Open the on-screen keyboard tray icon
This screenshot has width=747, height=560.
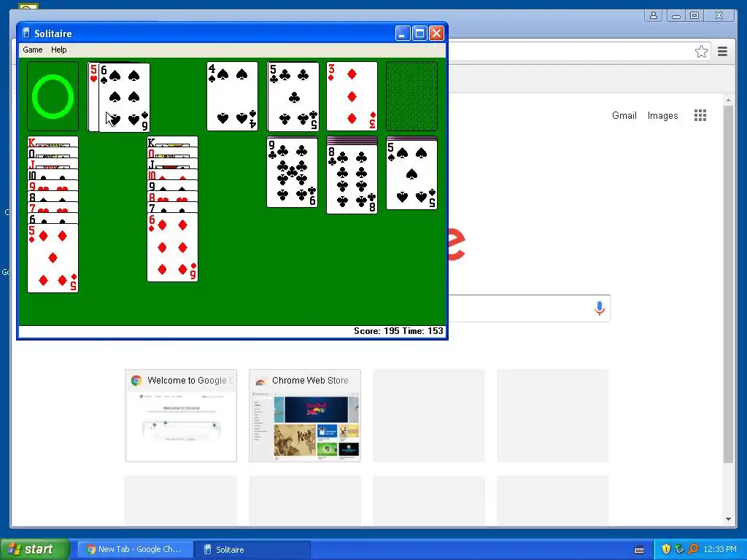[639, 550]
